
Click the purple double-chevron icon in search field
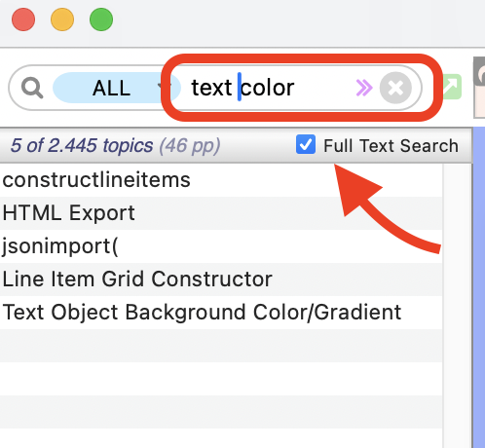(x=364, y=88)
